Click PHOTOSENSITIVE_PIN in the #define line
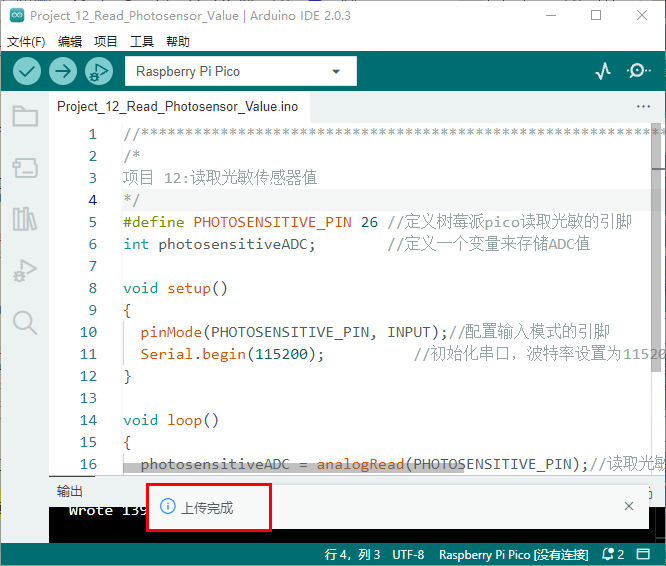The height and width of the screenshot is (566, 666). [x=273, y=222]
